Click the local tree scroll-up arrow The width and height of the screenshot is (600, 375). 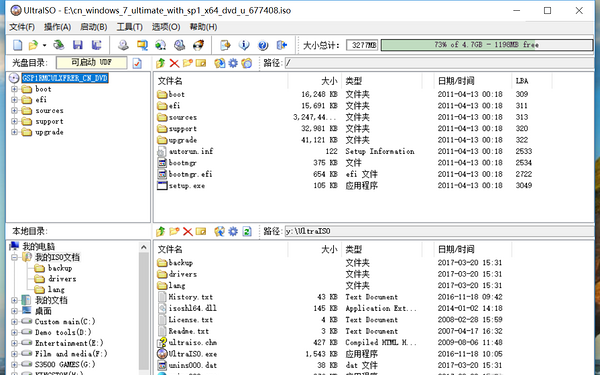(x=144, y=247)
